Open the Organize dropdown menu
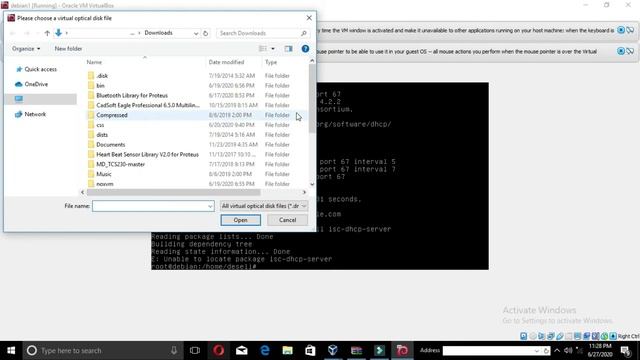640x360 pixels. (x=26, y=49)
